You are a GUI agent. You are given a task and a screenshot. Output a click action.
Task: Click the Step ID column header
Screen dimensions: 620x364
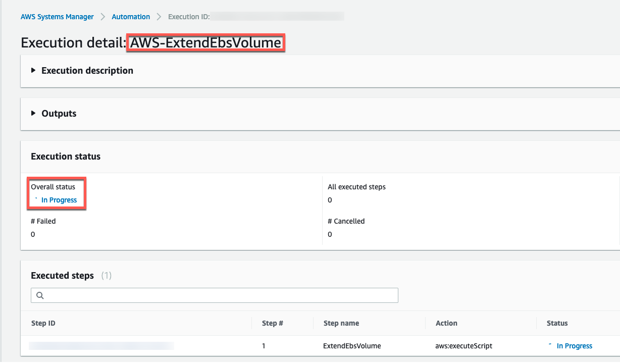pyautogui.click(x=43, y=323)
